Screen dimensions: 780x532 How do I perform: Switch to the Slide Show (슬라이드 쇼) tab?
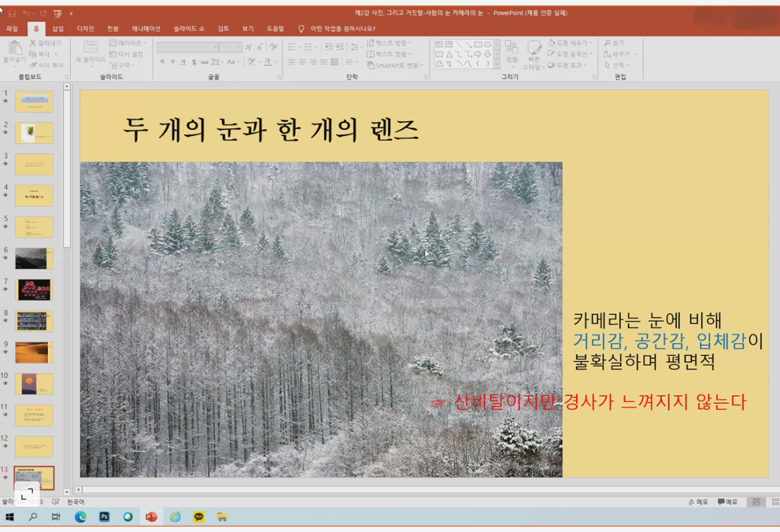coord(189,29)
